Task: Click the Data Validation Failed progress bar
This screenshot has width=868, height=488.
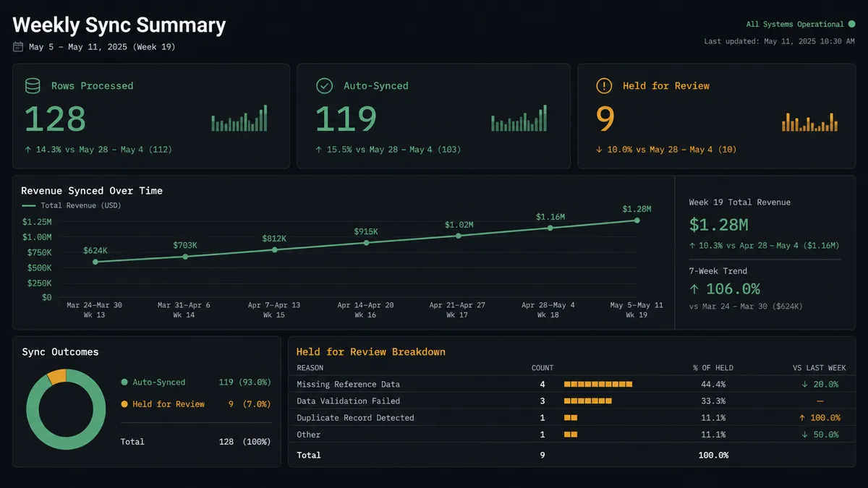Action: [588, 401]
